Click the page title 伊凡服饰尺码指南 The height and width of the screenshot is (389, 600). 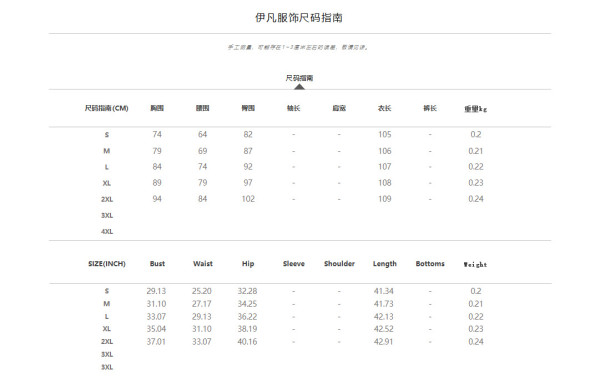pyautogui.click(x=299, y=18)
